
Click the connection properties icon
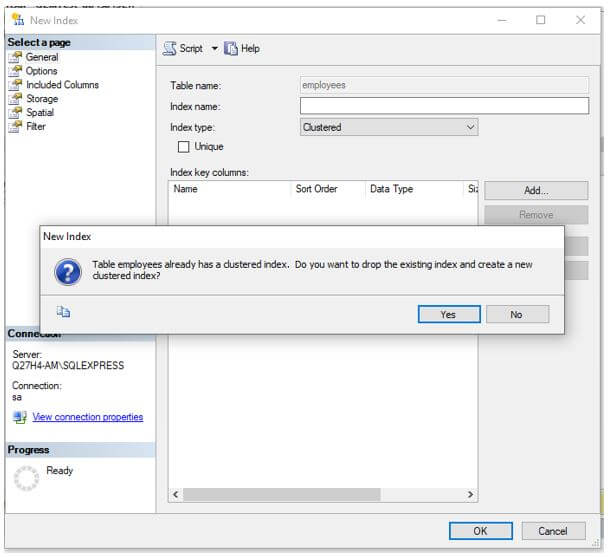click(x=20, y=417)
